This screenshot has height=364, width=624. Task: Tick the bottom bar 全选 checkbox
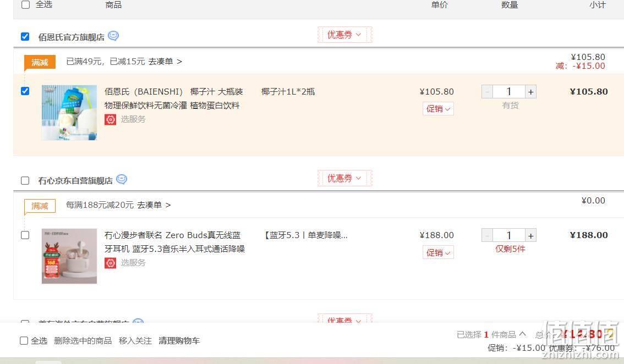(x=24, y=340)
